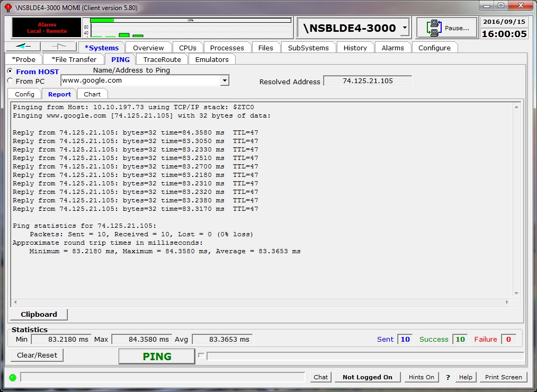The width and height of the screenshot is (537, 392).
Task: Click the Pause button with computers icon
Action: click(446, 28)
